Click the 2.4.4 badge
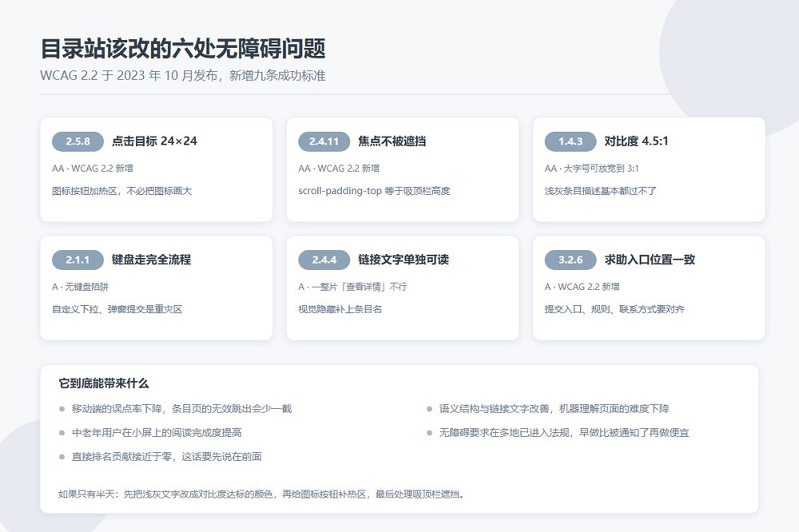This screenshot has width=799, height=532. 324,260
